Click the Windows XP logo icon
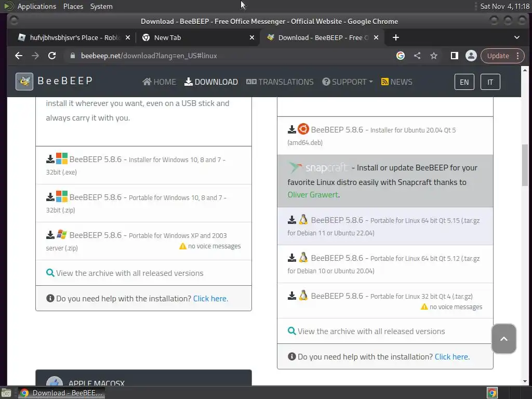532x399 pixels. point(62,234)
